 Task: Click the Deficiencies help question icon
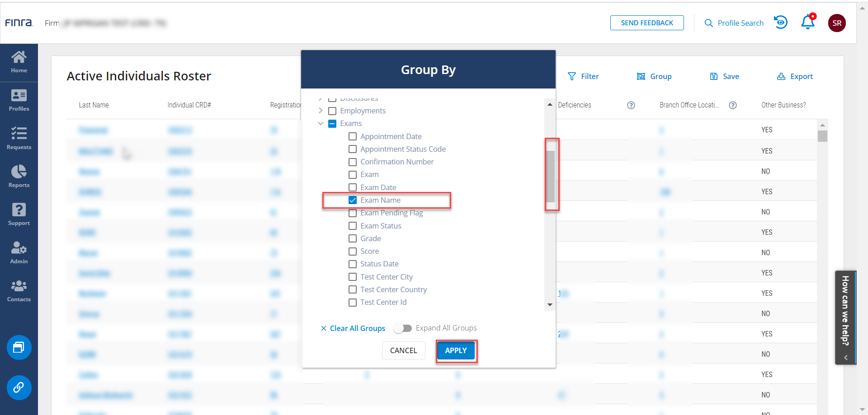pos(631,105)
